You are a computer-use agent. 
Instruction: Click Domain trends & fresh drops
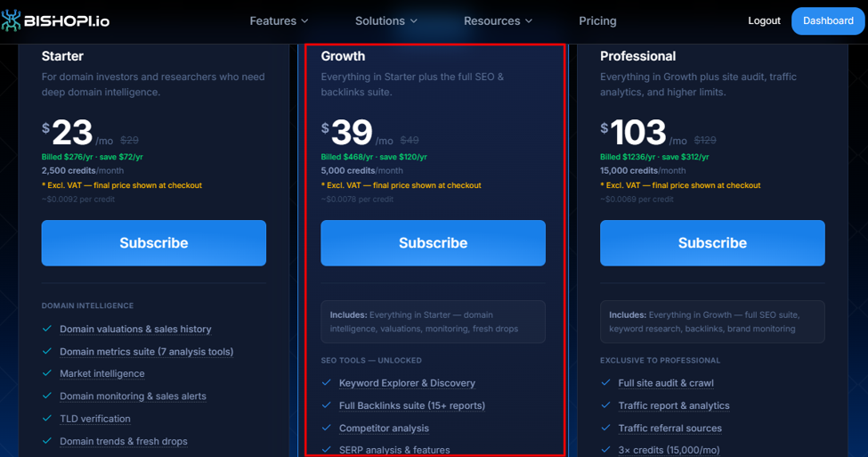pyautogui.click(x=124, y=442)
